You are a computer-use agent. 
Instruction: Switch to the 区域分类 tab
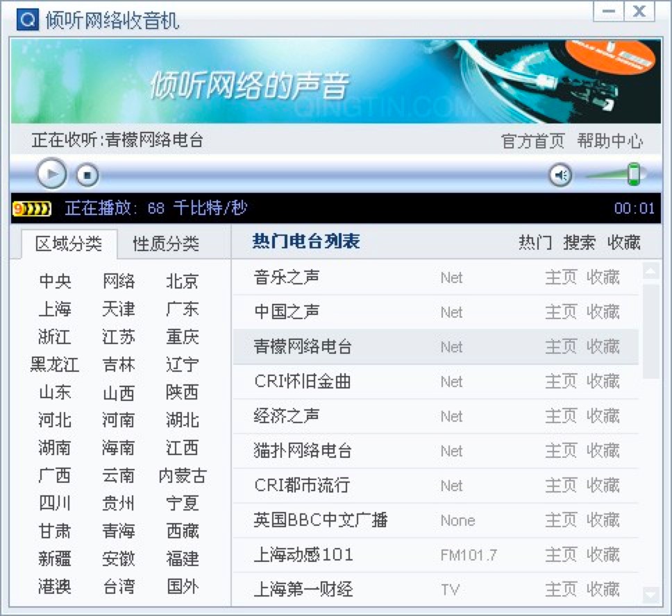pyautogui.click(x=69, y=244)
